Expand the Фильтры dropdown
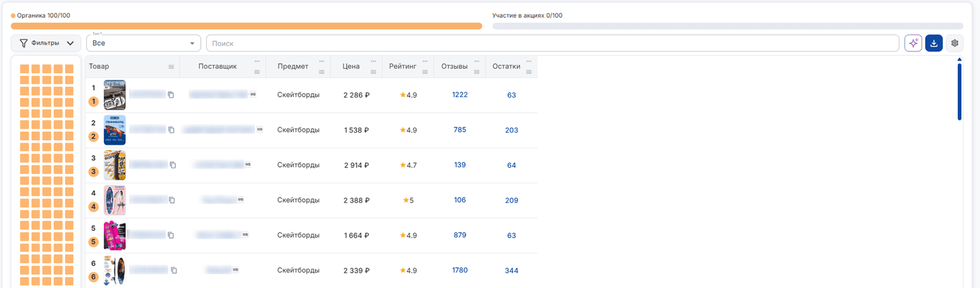Image resolution: width=980 pixels, height=288 pixels. [x=46, y=43]
